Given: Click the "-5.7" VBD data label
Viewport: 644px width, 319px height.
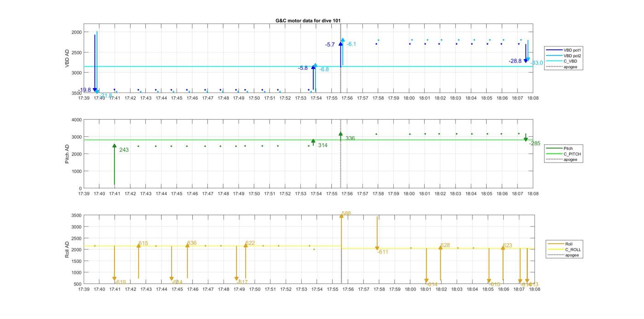Looking at the screenshot, I should pyautogui.click(x=330, y=45).
